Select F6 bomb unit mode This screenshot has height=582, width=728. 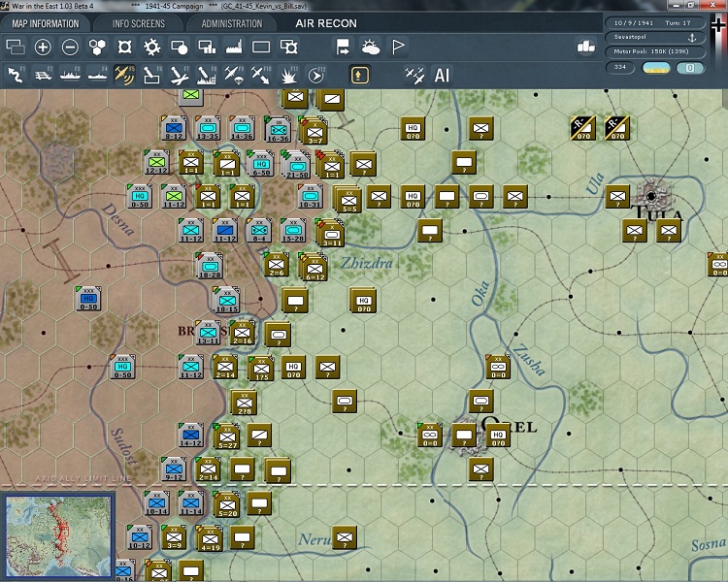click(x=151, y=75)
